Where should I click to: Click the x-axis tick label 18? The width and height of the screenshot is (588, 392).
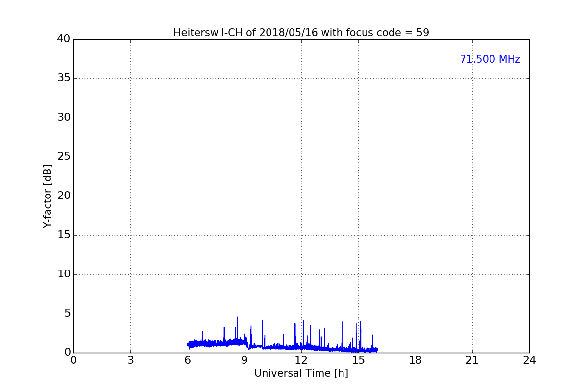point(416,360)
